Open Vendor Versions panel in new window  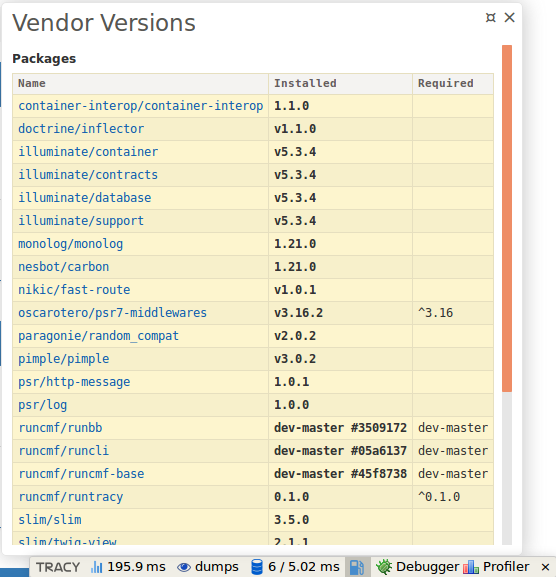491,17
